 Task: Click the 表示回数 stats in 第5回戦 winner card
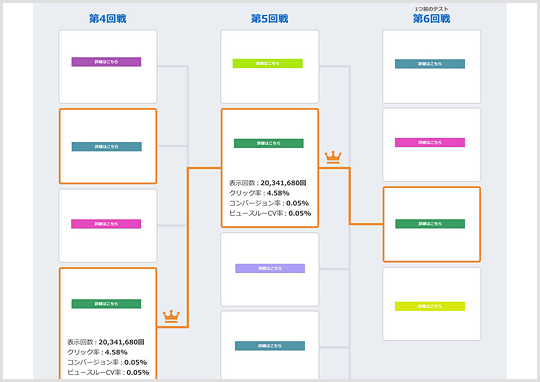(268, 183)
